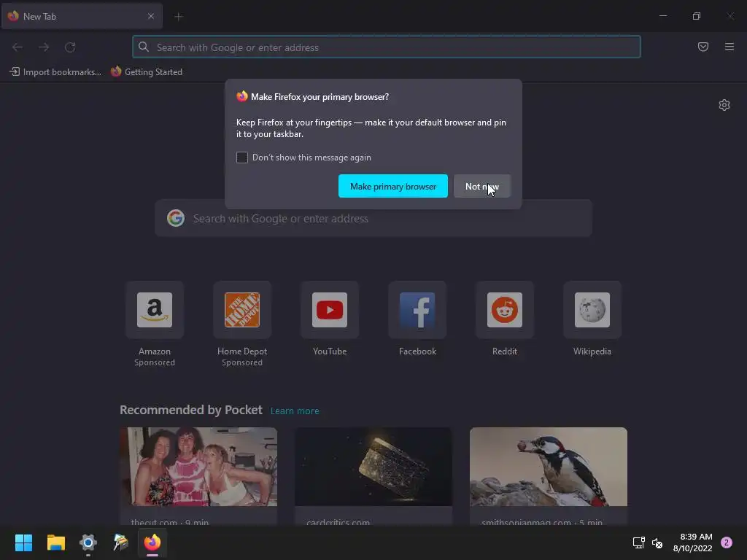
Task: Open a new tab with plus button
Action: (x=179, y=17)
